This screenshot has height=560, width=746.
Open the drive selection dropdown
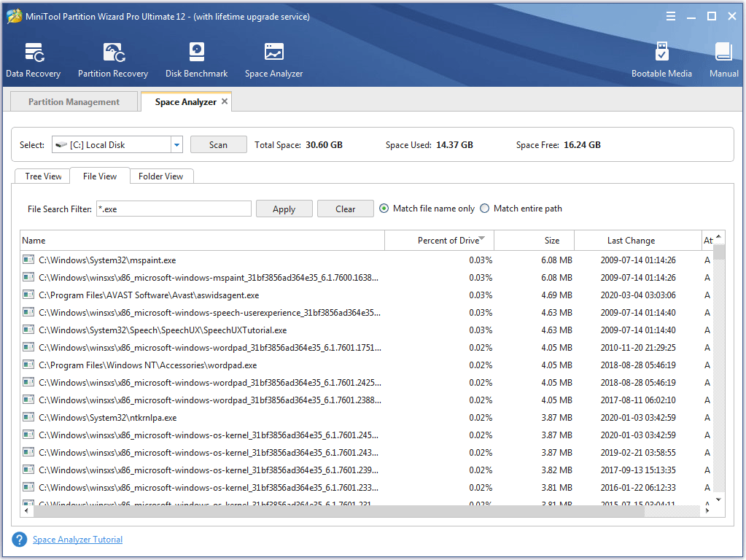176,144
